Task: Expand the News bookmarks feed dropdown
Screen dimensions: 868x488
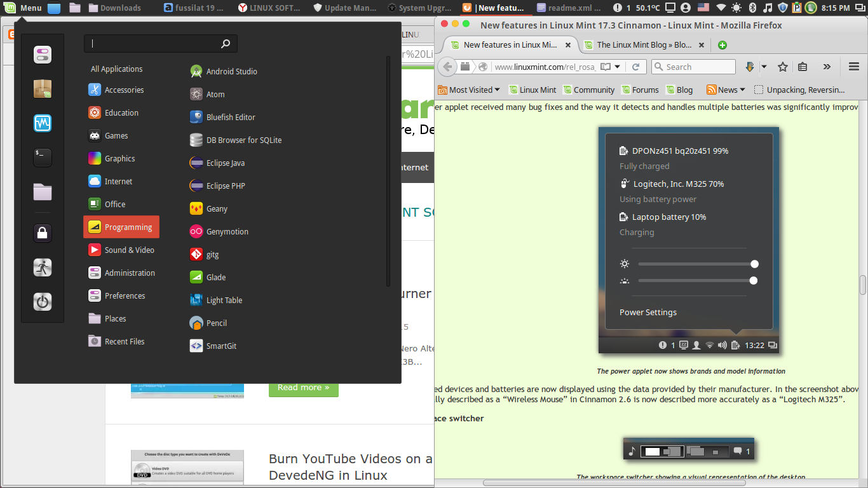Action: coord(726,90)
